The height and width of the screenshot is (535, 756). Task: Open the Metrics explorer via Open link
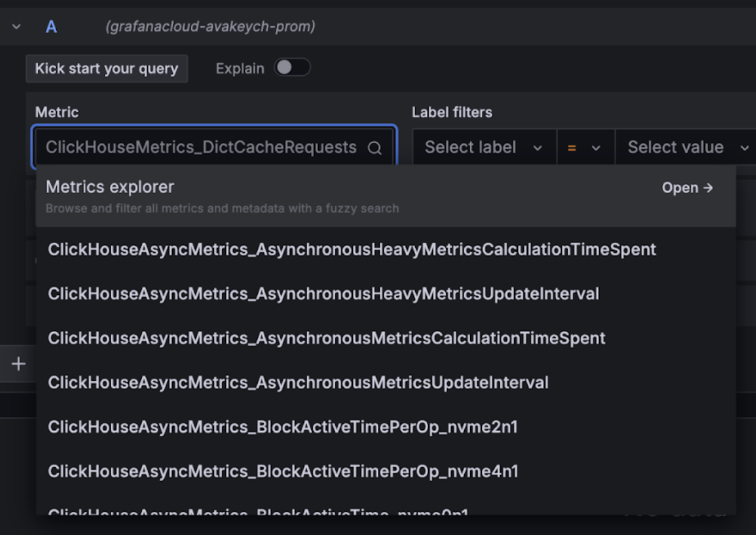(x=687, y=187)
